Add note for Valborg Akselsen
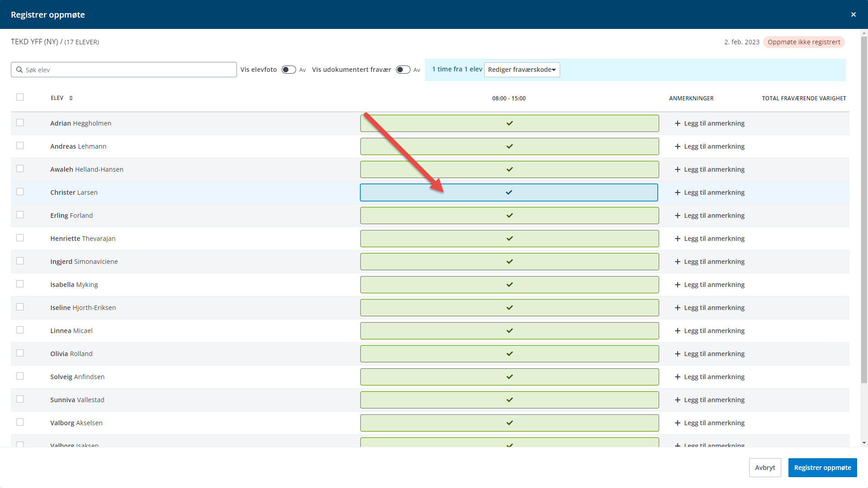Screen dimensions: 868x488 pyautogui.click(x=709, y=423)
